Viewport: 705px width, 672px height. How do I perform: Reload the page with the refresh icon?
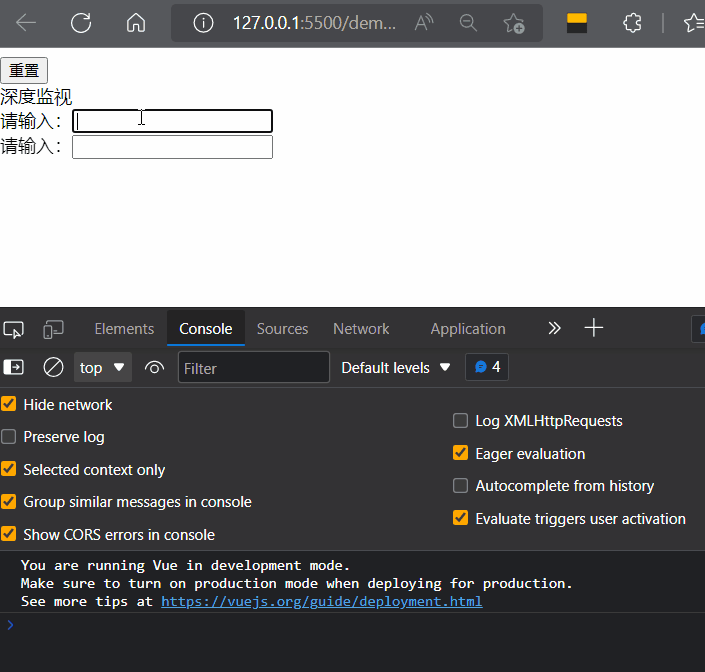point(81,22)
